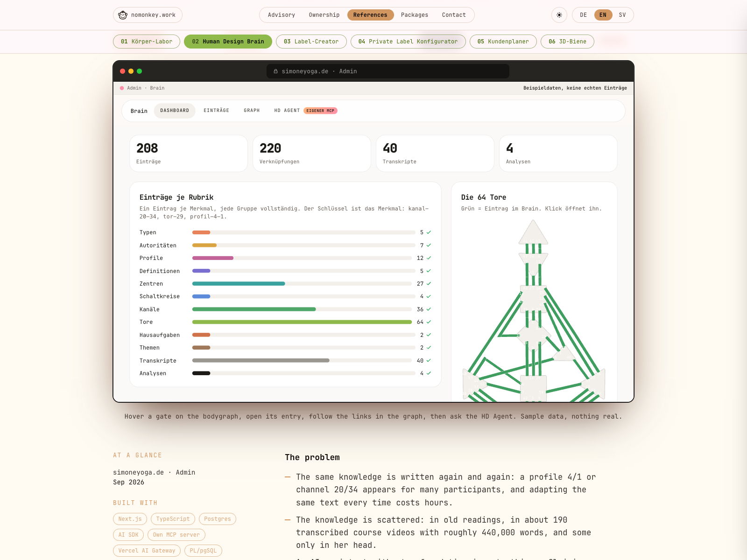
Task: Select the References nav item
Action: tap(370, 15)
